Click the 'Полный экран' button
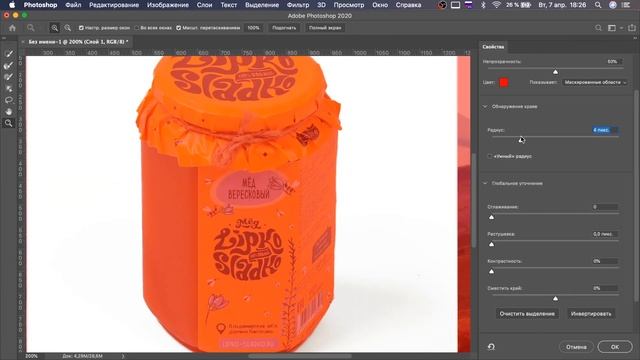Viewport: 640px width, 360px height. click(x=325, y=28)
